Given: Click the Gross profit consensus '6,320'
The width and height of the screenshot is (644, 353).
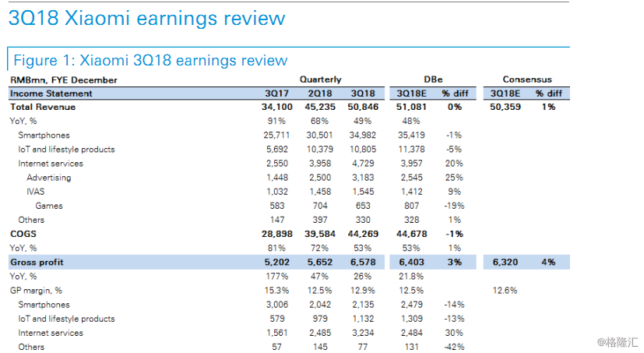Looking at the screenshot, I should [505, 263].
